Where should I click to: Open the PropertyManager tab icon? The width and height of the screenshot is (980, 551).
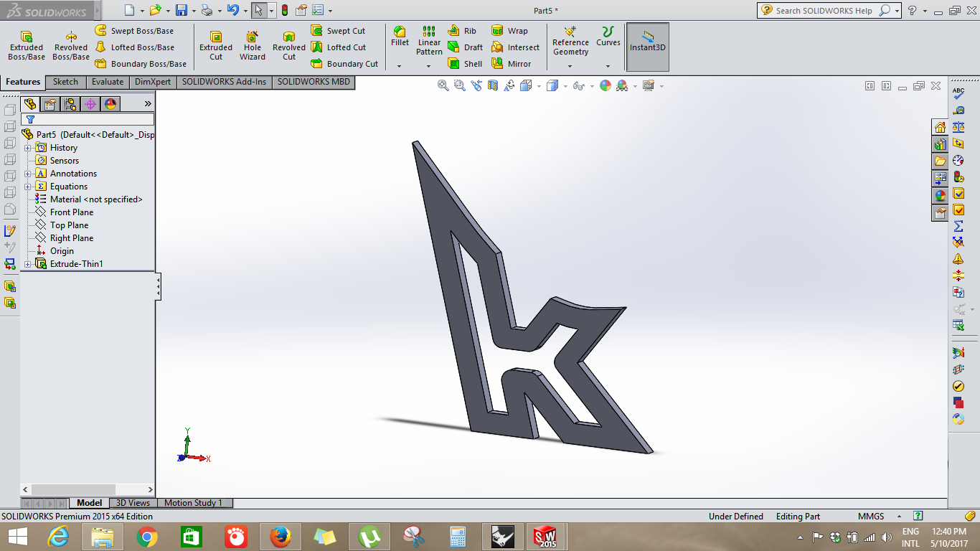[x=50, y=104]
